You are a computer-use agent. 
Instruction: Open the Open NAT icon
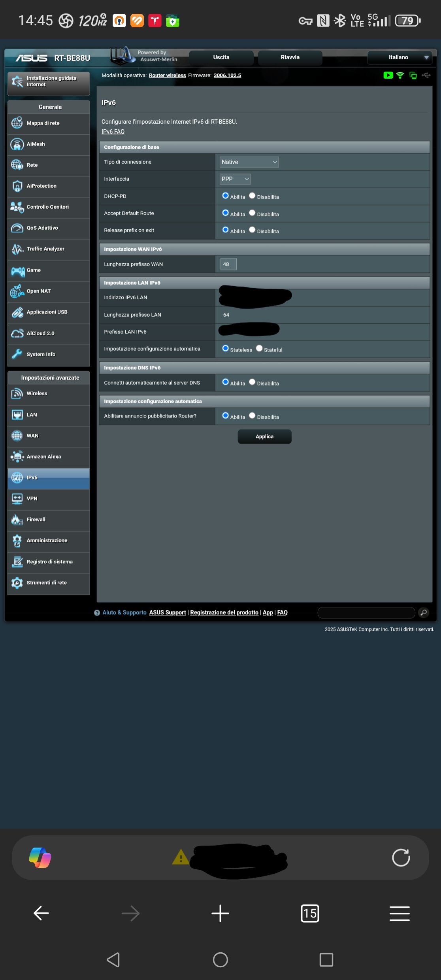pyautogui.click(x=17, y=291)
